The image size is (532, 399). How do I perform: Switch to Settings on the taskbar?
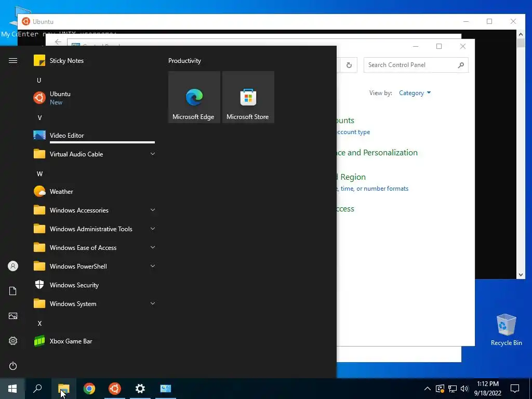click(140, 389)
